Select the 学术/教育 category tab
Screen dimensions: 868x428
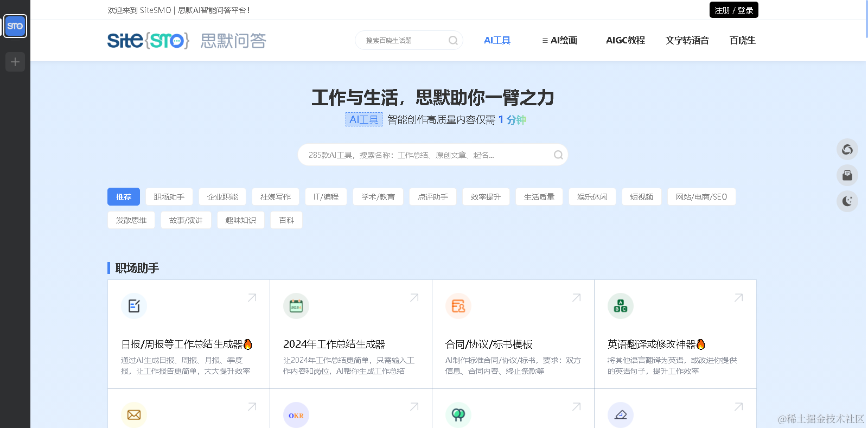click(x=378, y=197)
